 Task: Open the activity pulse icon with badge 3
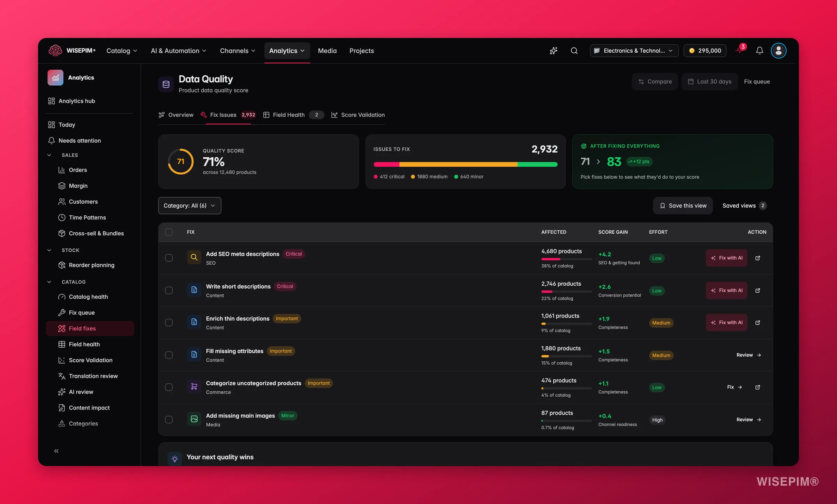[740, 50]
